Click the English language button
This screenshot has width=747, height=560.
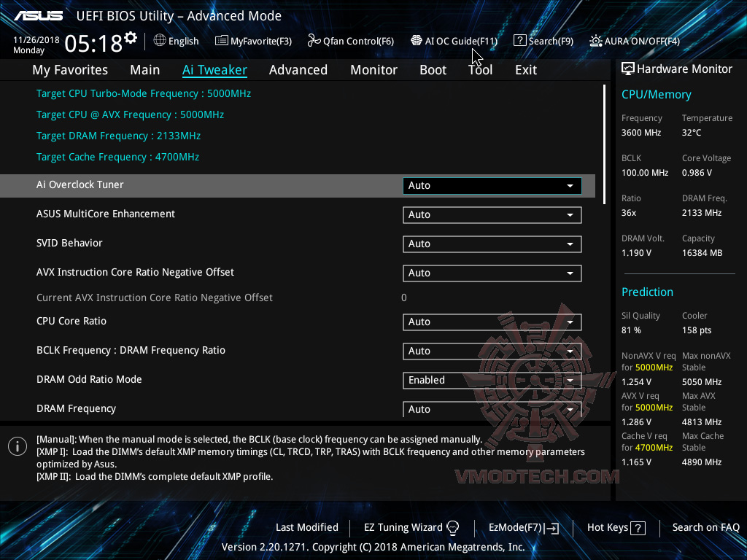point(177,41)
